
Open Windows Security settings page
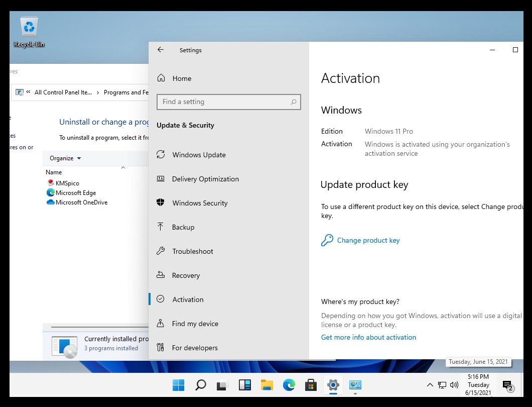click(x=229, y=203)
